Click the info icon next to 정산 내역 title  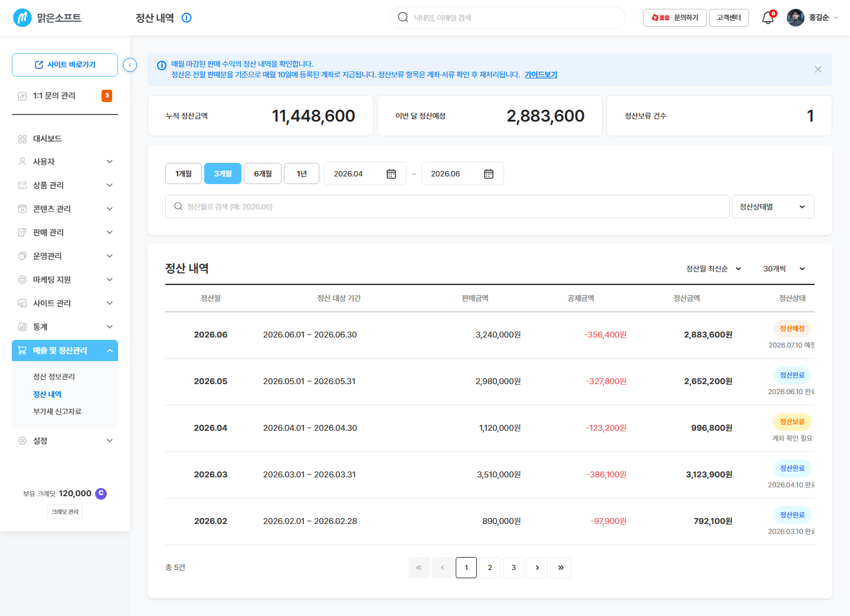coord(187,18)
